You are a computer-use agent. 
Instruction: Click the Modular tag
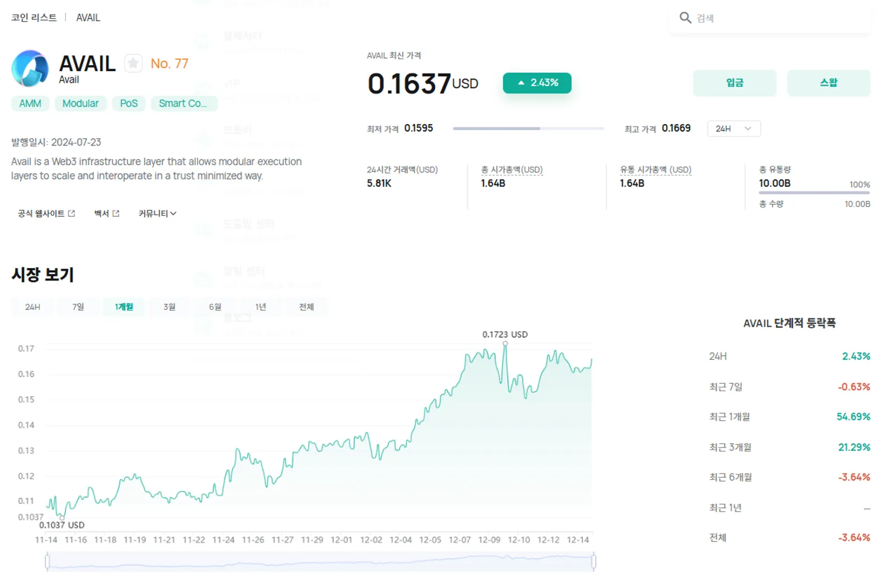click(81, 104)
